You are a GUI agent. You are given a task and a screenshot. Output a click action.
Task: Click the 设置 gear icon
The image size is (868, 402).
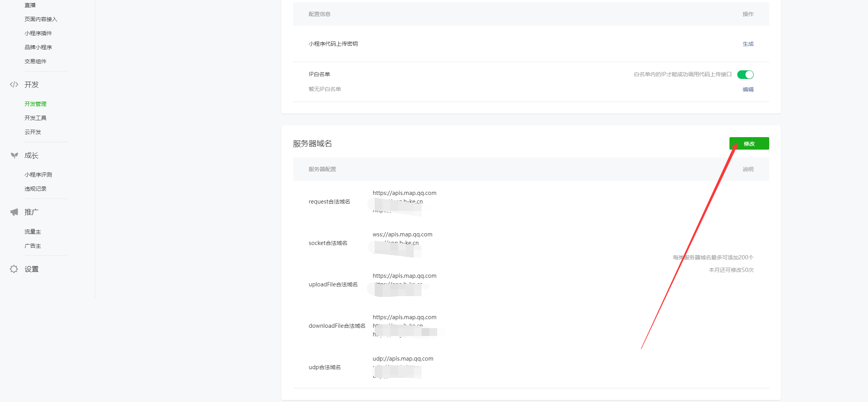[14, 269]
